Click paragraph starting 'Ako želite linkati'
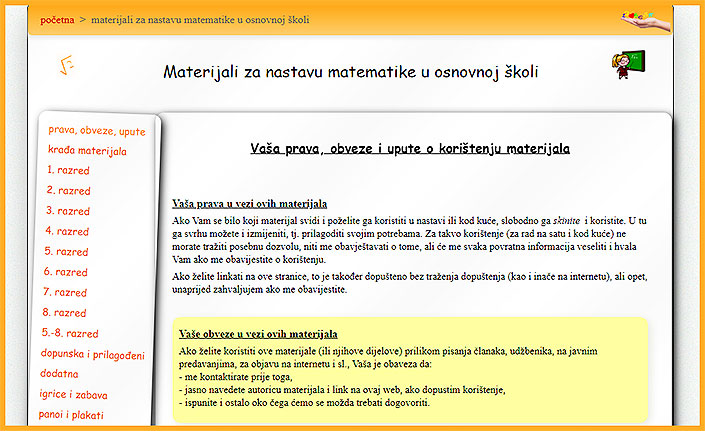 point(410,283)
